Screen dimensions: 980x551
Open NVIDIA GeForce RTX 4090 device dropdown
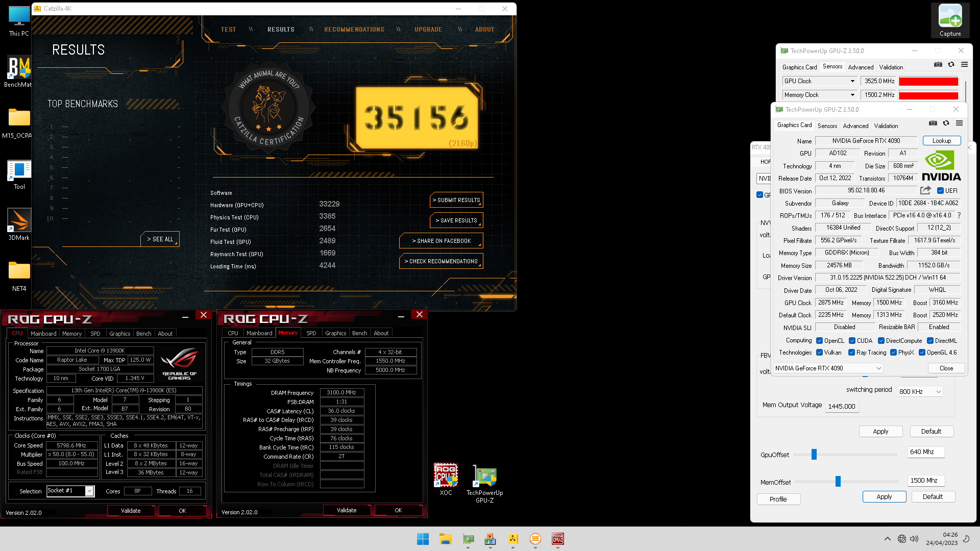coord(828,368)
